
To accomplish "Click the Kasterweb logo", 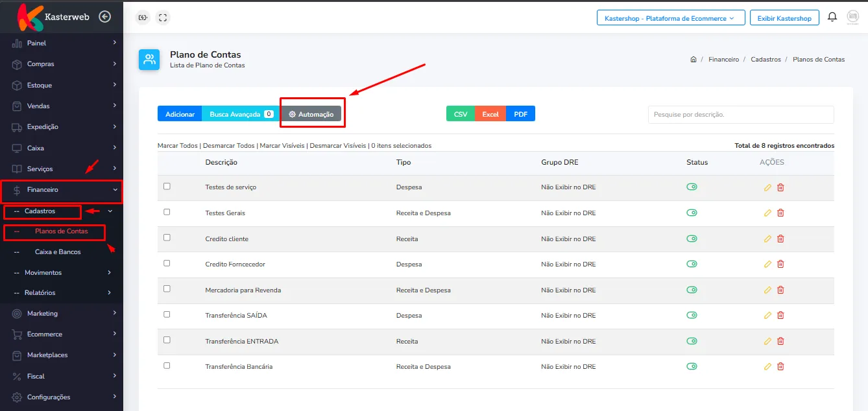I will tap(53, 18).
